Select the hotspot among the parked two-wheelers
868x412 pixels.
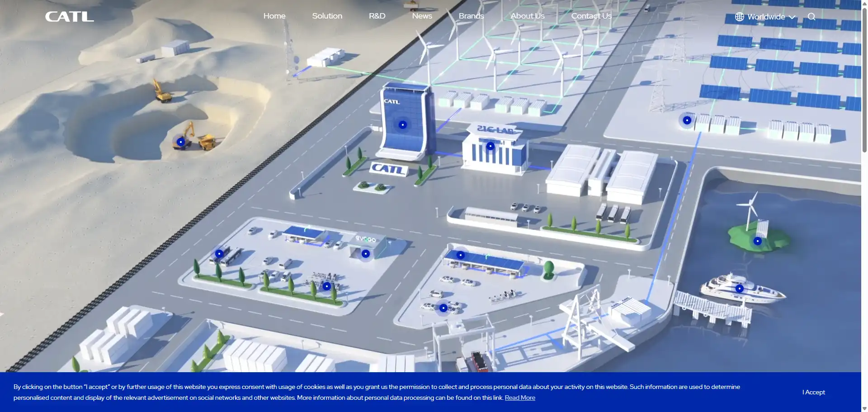(x=327, y=286)
